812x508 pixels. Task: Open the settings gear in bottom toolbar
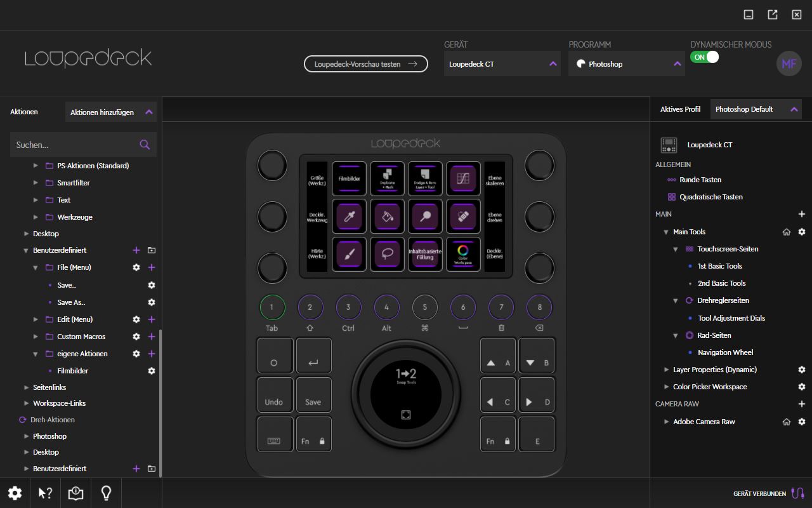pos(15,493)
